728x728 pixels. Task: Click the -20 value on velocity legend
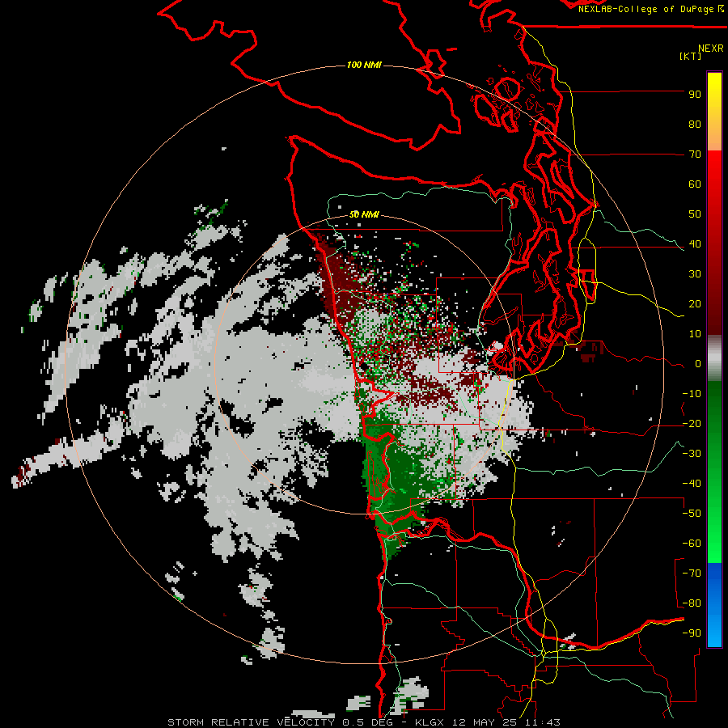692,424
